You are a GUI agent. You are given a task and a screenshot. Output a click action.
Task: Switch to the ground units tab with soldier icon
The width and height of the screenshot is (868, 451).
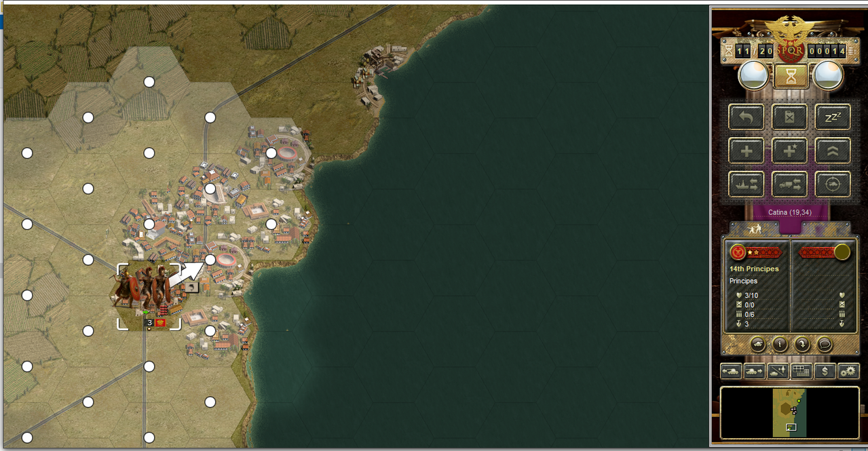[754, 229]
